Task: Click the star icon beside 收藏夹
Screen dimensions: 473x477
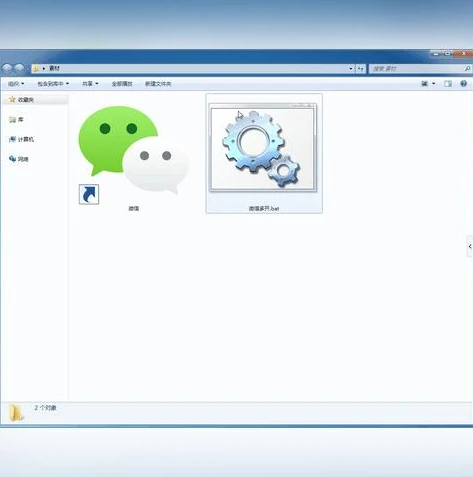Action: tap(12, 99)
